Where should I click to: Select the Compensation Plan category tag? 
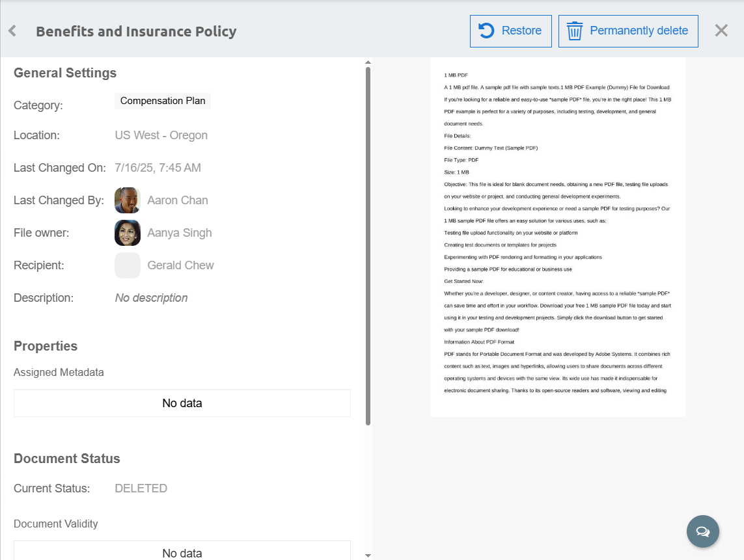coord(163,101)
